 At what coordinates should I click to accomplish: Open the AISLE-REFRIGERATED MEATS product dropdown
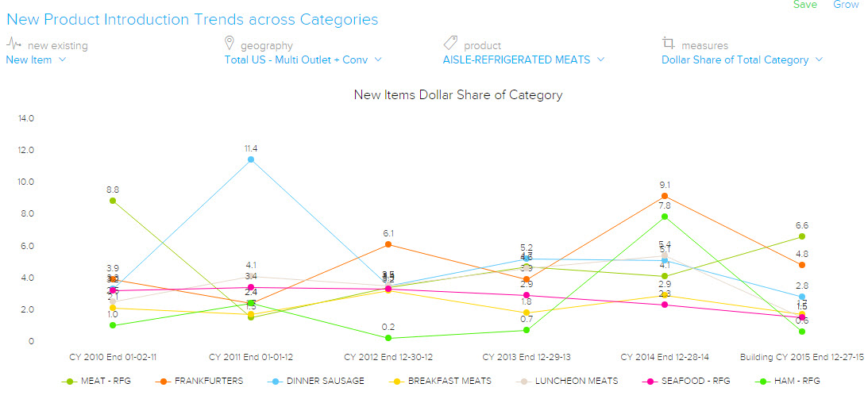[523, 59]
